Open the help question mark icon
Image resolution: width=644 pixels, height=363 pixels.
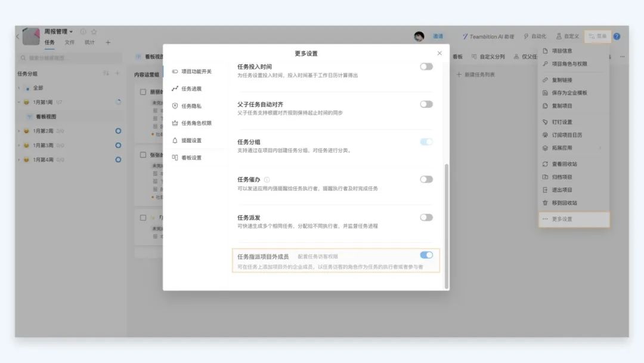point(617,36)
